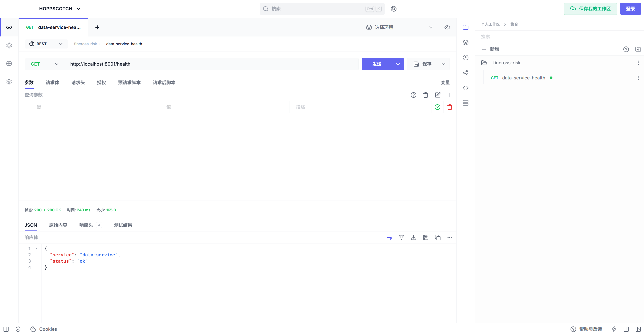This screenshot has height=335, width=644.
Task: Open the GraphQL section in sidebar
Action: [x=9, y=45]
